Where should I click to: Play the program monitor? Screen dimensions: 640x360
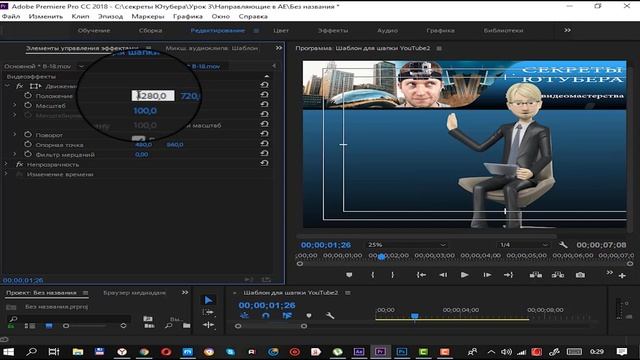(x=464, y=275)
